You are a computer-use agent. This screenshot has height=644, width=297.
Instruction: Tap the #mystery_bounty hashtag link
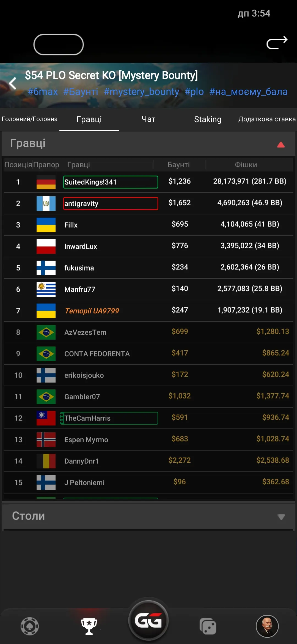[x=141, y=92]
